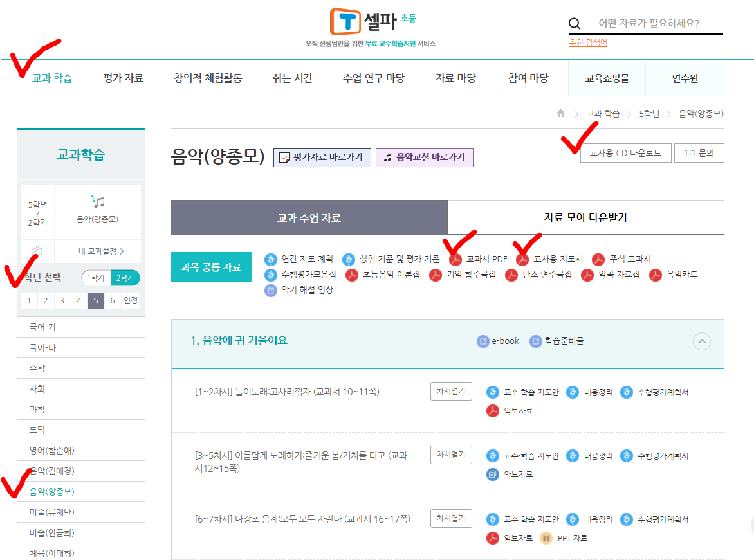Open 악곡 자료집 PDF icon
This screenshot has width=754, height=560.
587,275
